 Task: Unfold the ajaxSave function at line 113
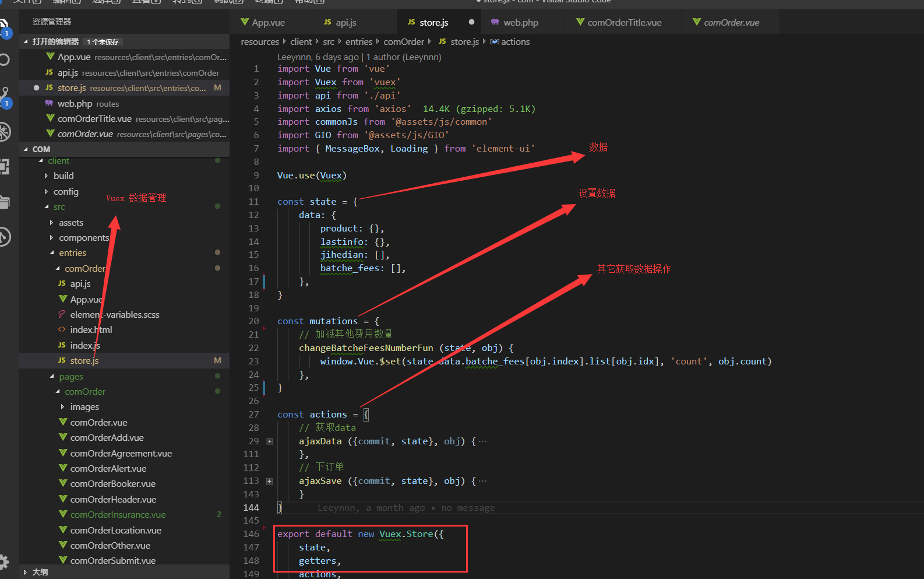click(270, 481)
